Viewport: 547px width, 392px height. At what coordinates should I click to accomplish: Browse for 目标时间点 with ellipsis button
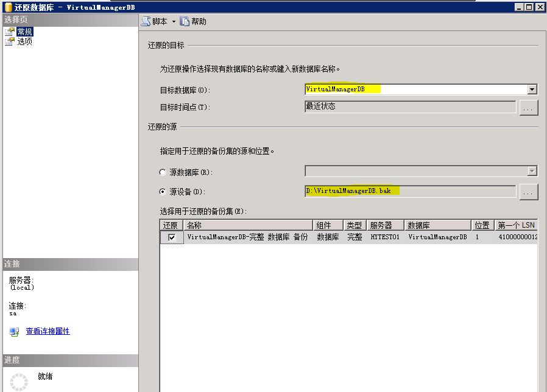tap(528, 108)
